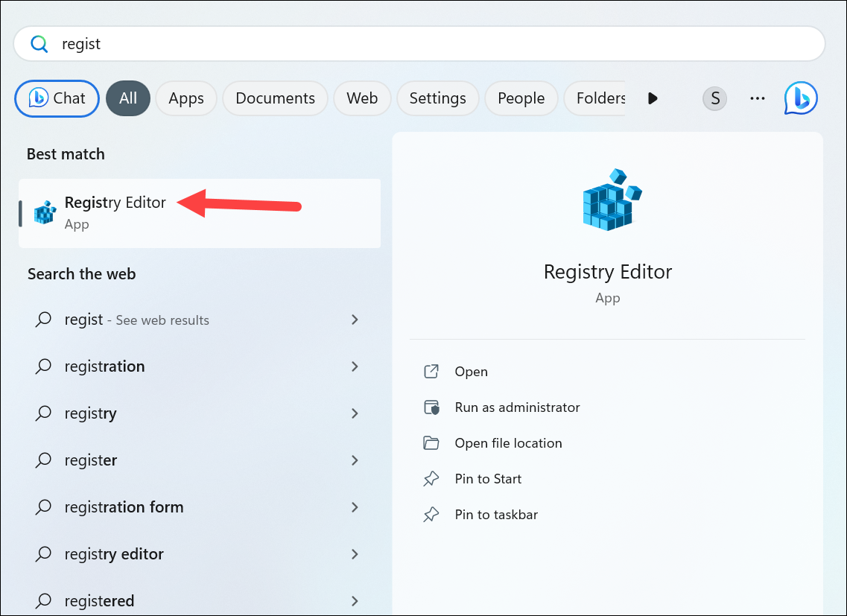Select the Documents filter tab
This screenshot has width=847, height=616.
[x=275, y=98]
